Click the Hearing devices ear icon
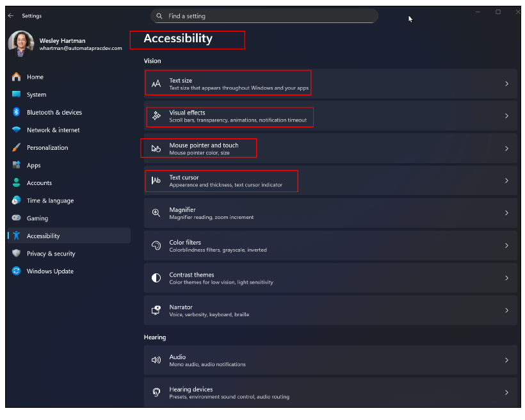This screenshot has width=525, height=420. click(156, 392)
